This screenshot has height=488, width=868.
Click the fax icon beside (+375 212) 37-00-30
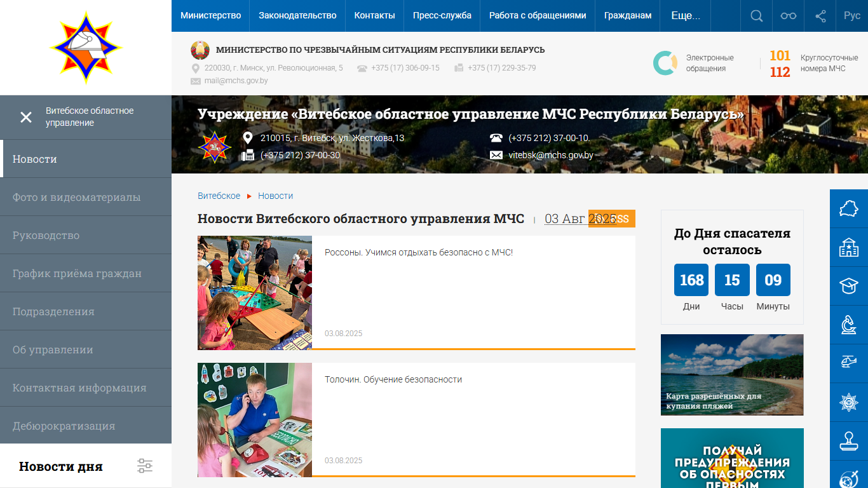[248, 155]
